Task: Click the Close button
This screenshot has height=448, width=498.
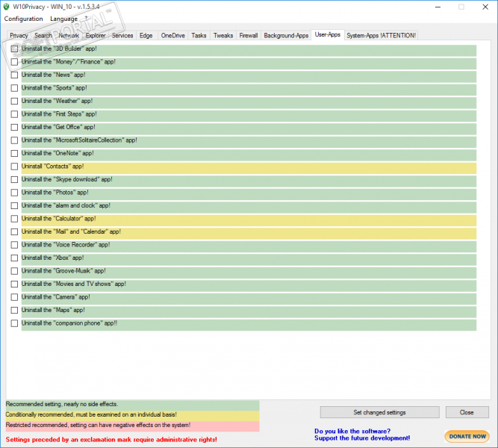Action: pos(467,412)
